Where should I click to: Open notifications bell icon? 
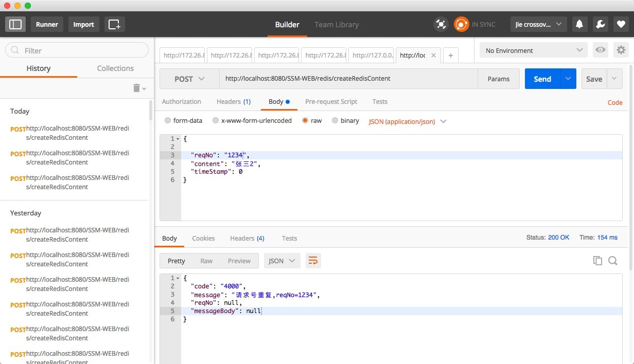(x=579, y=24)
